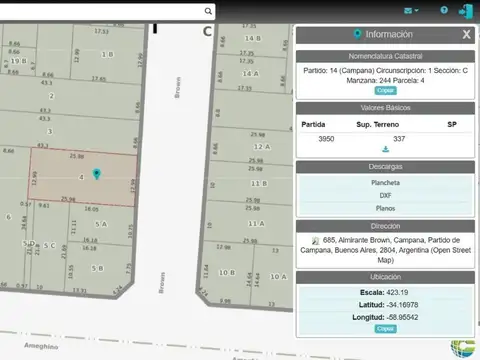
Task: Select parcel 11 B on the map
Action: point(259,183)
